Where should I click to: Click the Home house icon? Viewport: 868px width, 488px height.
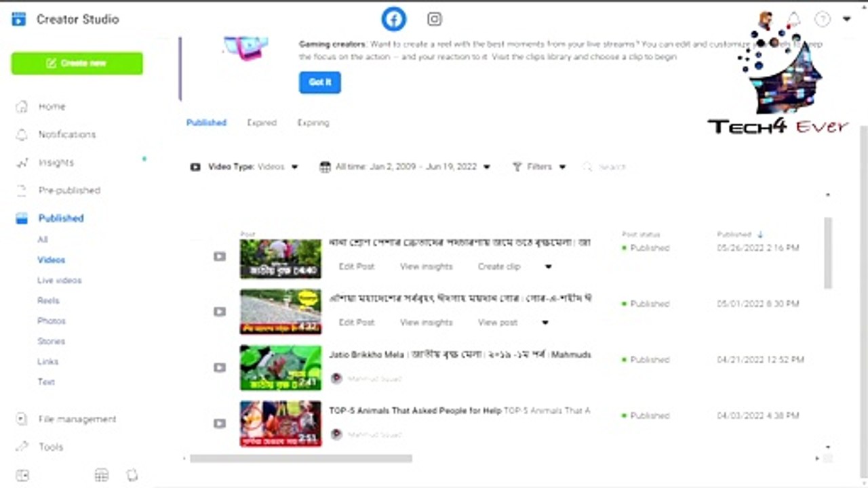click(x=22, y=106)
